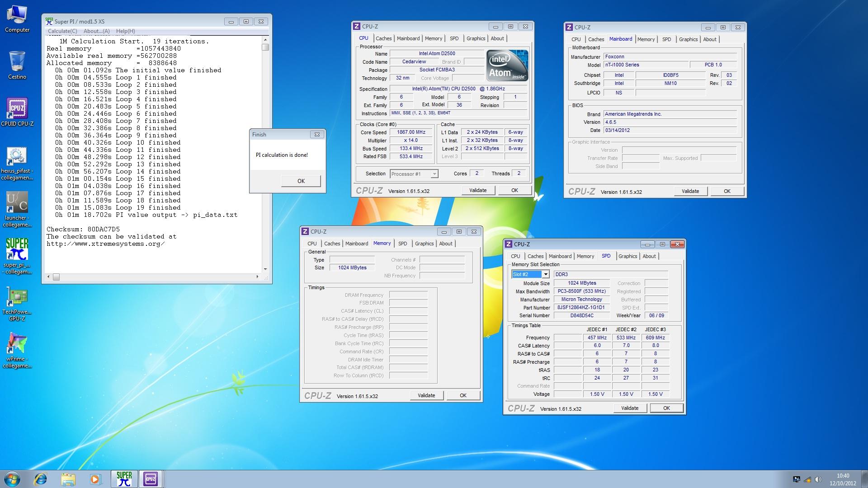Image resolution: width=868 pixels, height=488 pixels.
Task: Launch CPUID CPU-Z desktop shortcut
Action: (17, 112)
